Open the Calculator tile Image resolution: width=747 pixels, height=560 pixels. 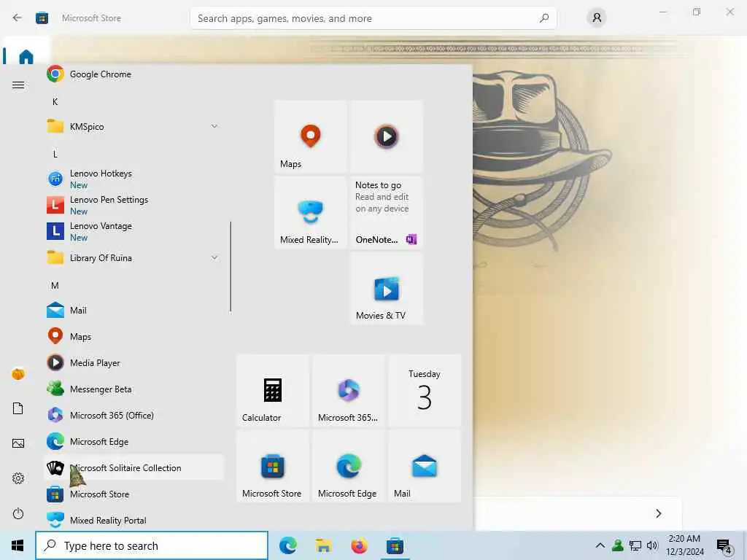(273, 391)
